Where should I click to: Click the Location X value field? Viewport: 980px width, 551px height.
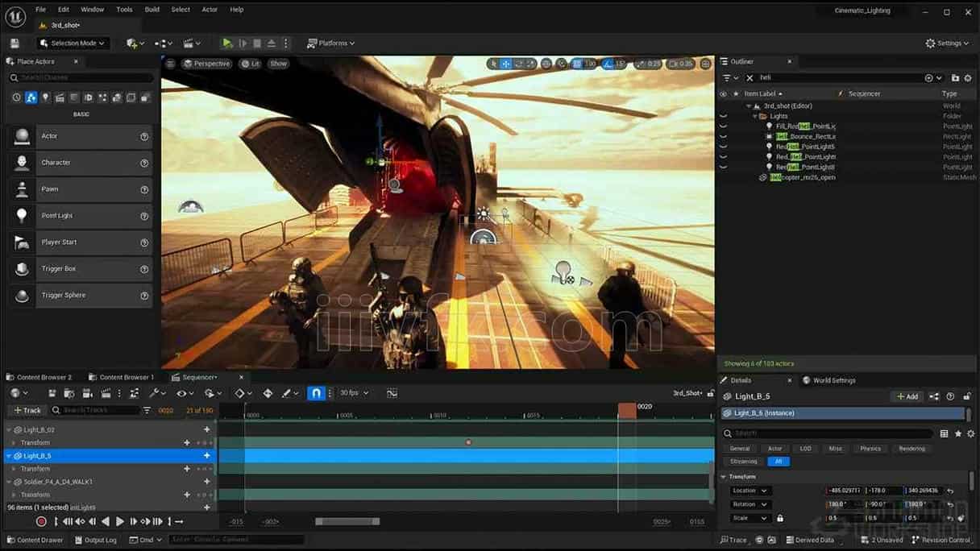coord(844,491)
